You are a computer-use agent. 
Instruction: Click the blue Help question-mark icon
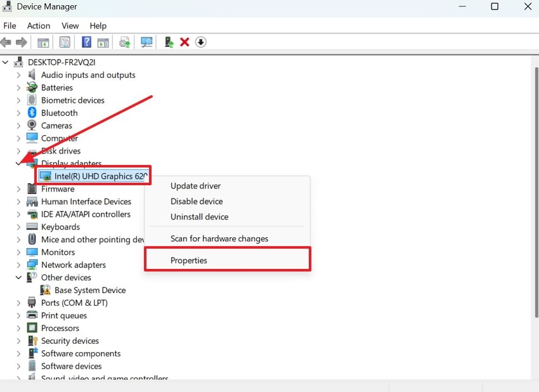[86, 42]
